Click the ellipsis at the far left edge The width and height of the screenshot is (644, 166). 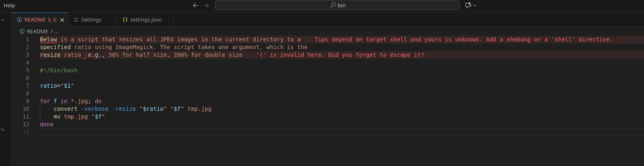(x=2, y=20)
